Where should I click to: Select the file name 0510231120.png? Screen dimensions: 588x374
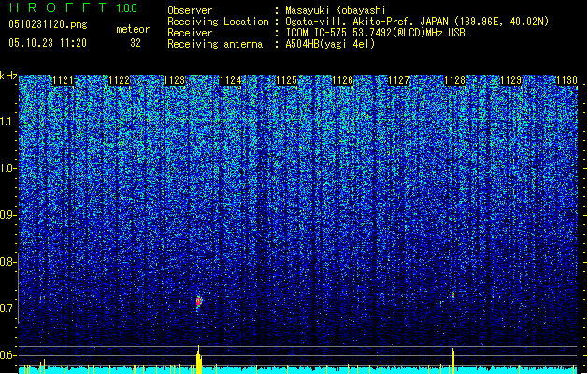click(x=48, y=24)
